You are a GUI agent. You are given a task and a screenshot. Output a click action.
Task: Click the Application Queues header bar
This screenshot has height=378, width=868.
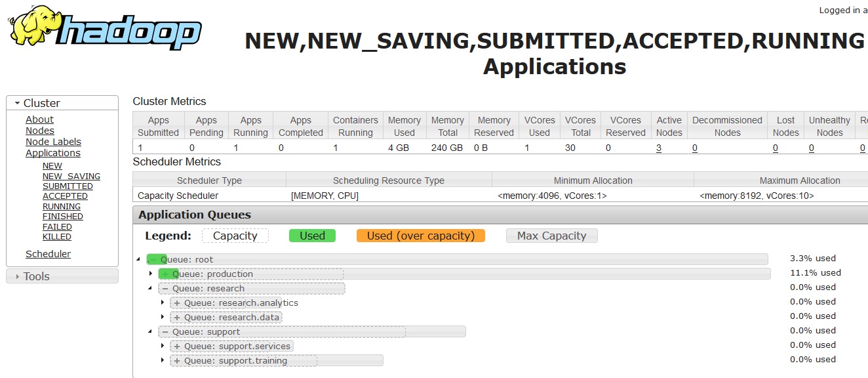click(500, 215)
